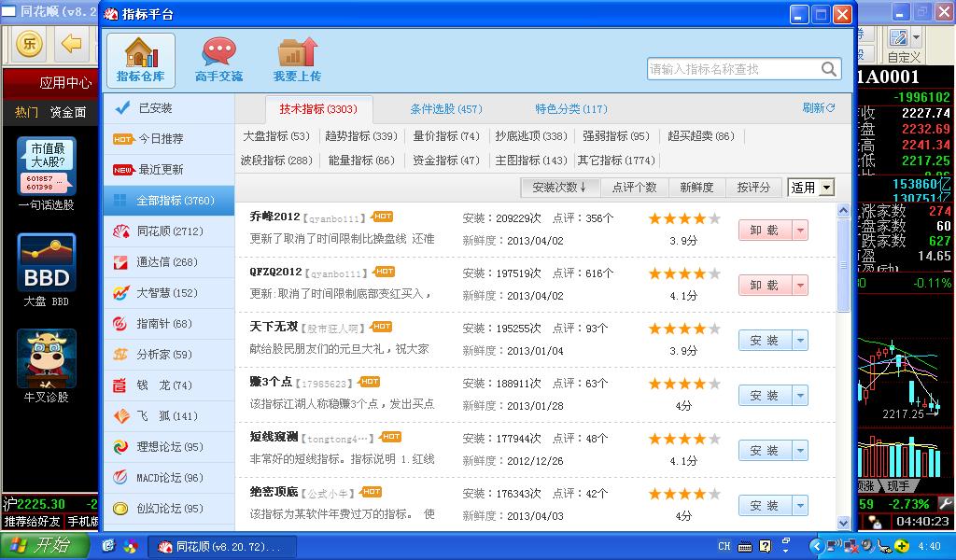The width and height of the screenshot is (956, 560).
Task: Click the 开始 Start button
Action: coord(44,545)
